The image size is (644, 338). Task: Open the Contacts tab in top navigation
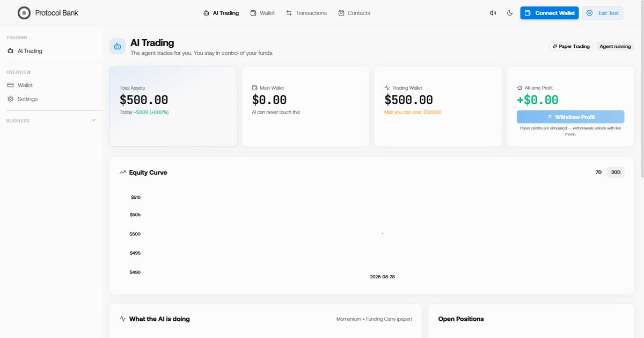tap(354, 13)
